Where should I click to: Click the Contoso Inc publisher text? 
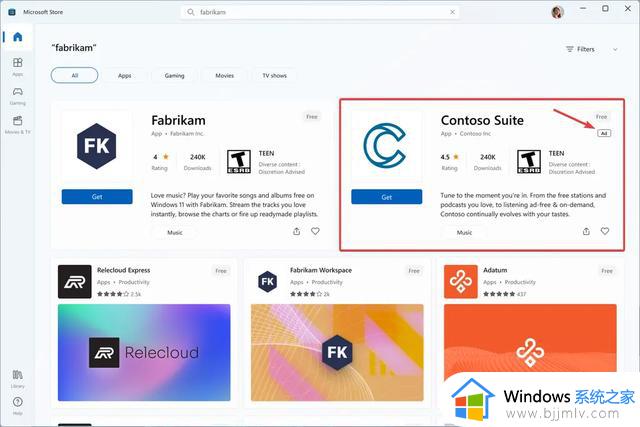coord(475,134)
